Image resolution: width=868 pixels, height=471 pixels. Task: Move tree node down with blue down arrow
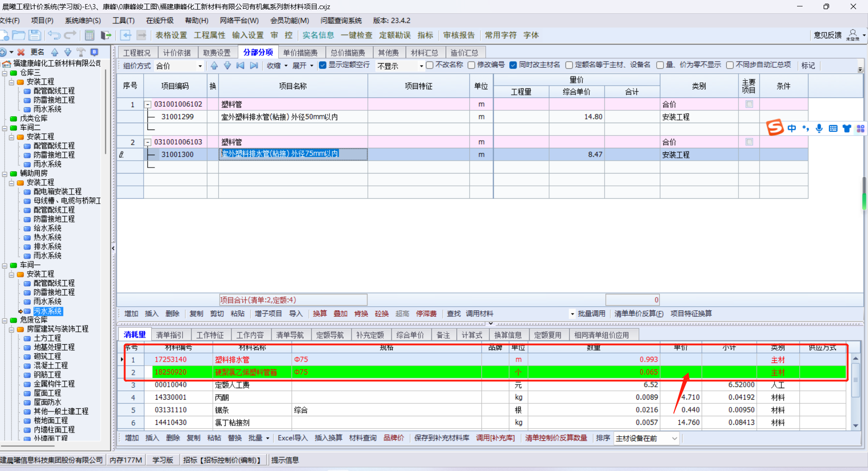[x=68, y=52]
